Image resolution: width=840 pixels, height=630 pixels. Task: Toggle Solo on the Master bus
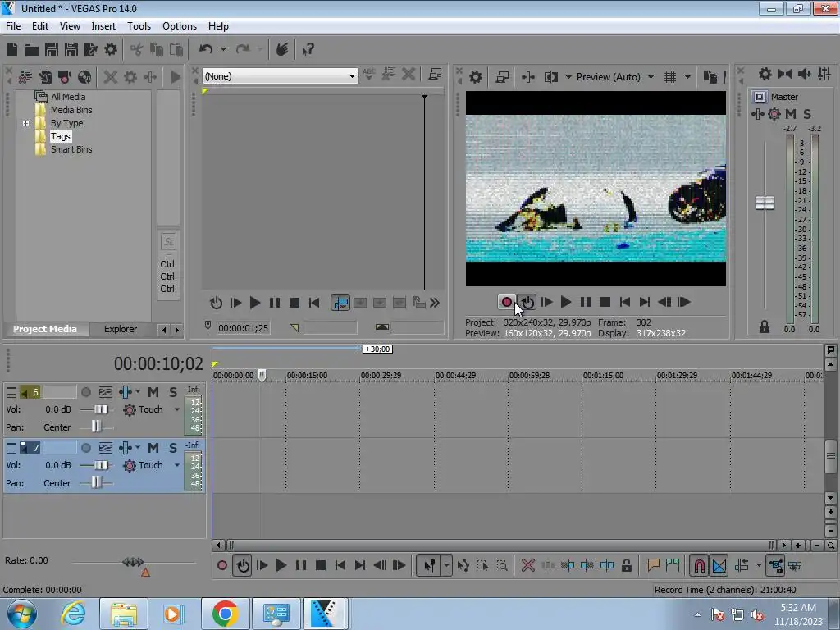pyautogui.click(x=807, y=114)
